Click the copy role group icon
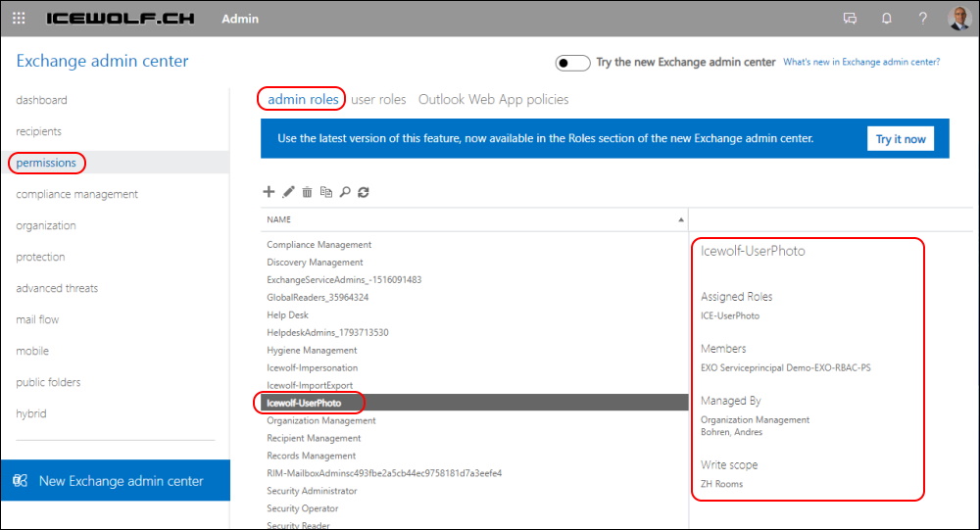 [326, 192]
